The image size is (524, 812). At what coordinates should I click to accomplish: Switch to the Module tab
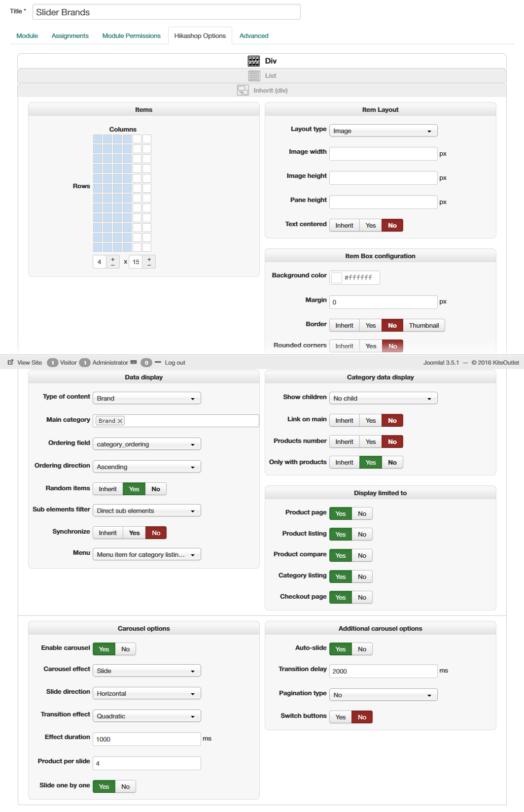27,36
